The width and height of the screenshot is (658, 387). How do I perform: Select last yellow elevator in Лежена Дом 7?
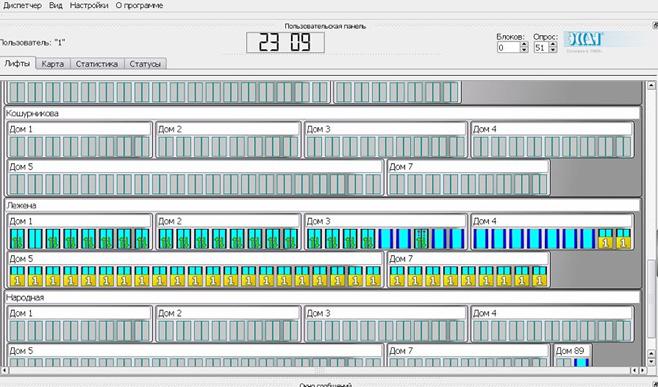click(540, 276)
